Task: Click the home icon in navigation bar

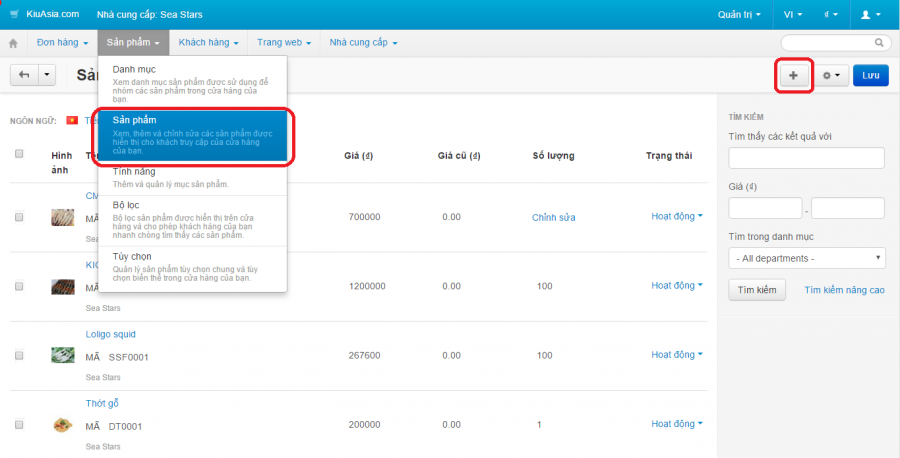Action: tap(14, 43)
